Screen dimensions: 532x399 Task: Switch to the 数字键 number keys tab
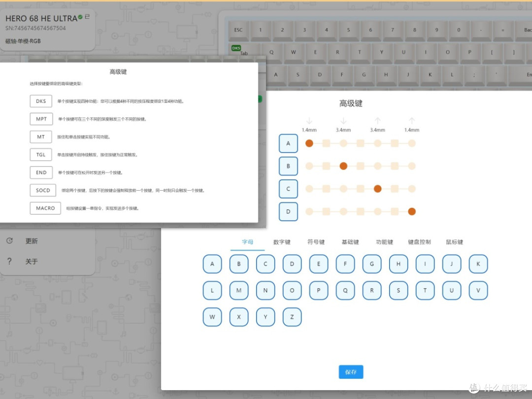[282, 242]
